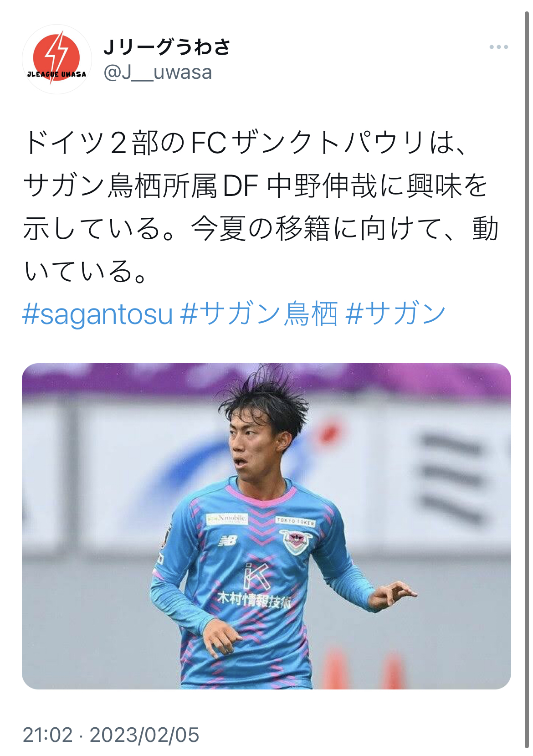Open the attached player photo
Screen dimensions: 533x756
[266, 526]
